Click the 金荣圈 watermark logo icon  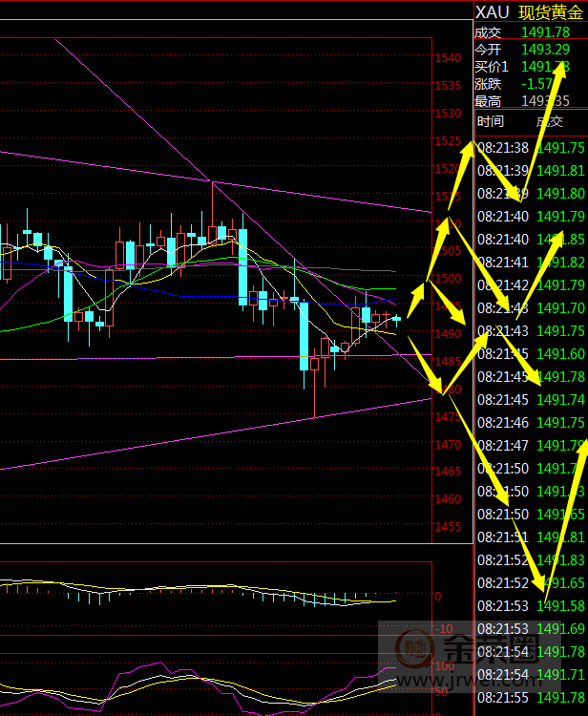point(412,654)
